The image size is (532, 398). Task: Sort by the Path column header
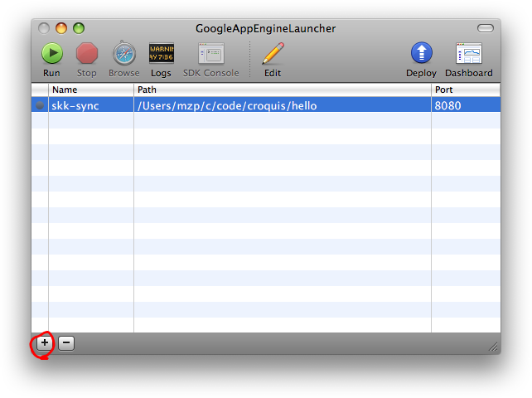283,90
